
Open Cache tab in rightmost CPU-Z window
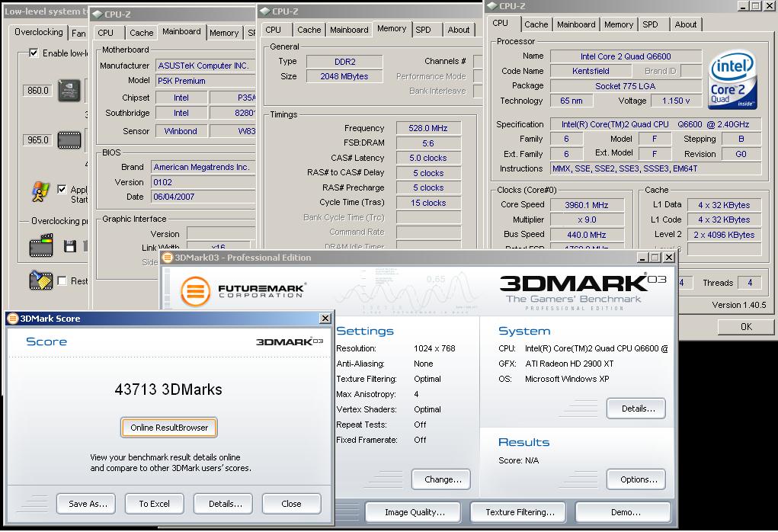coord(536,24)
